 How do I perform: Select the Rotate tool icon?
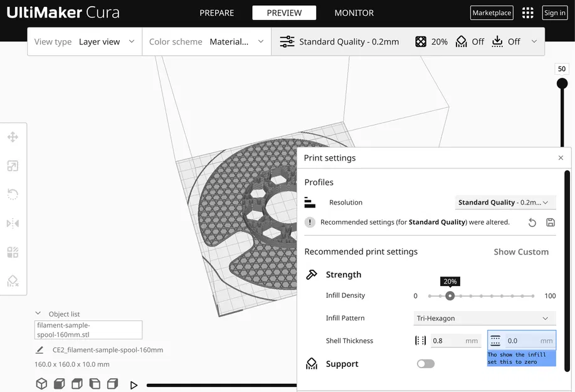coord(13,194)
